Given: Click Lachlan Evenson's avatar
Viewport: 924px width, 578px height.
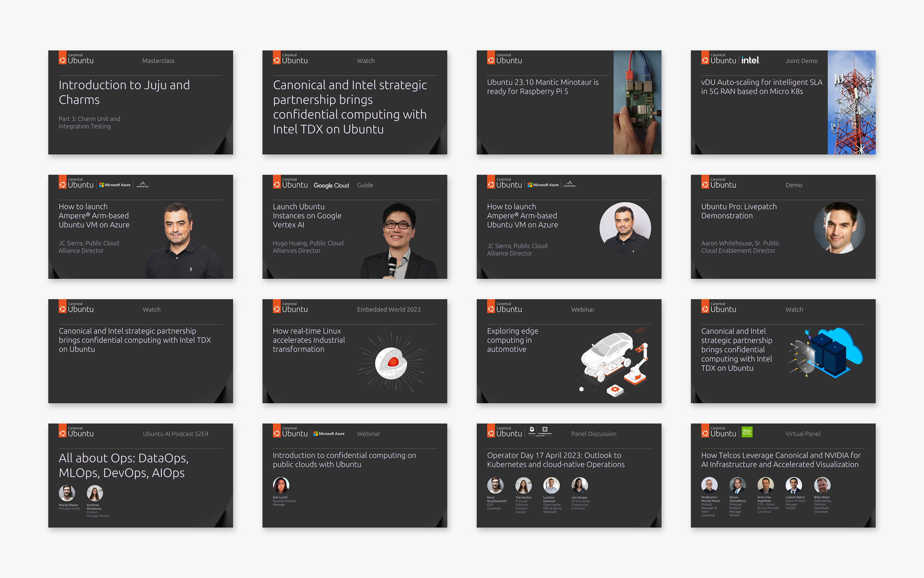Looking at the screenshot, I should (551, 485).
